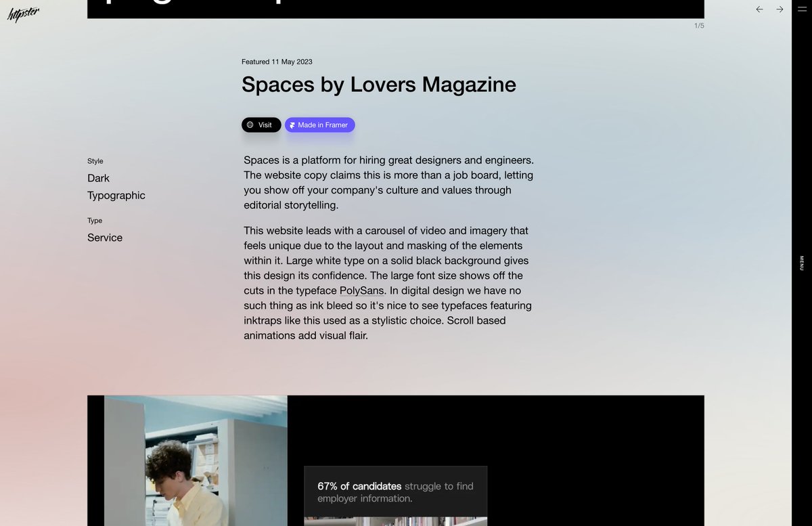The image size is (812, 526).
Task: Open the lower website screenshot preview
Action: click(396, 460)
